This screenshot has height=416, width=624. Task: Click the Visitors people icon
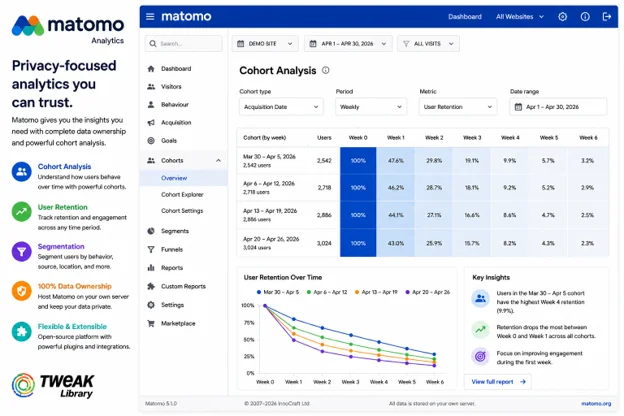(151, 86)
